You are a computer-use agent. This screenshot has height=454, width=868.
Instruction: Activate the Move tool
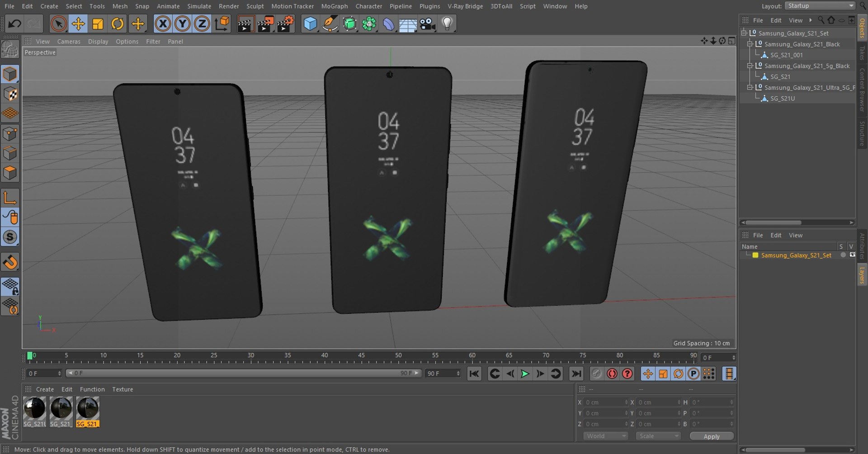(78, 24)
